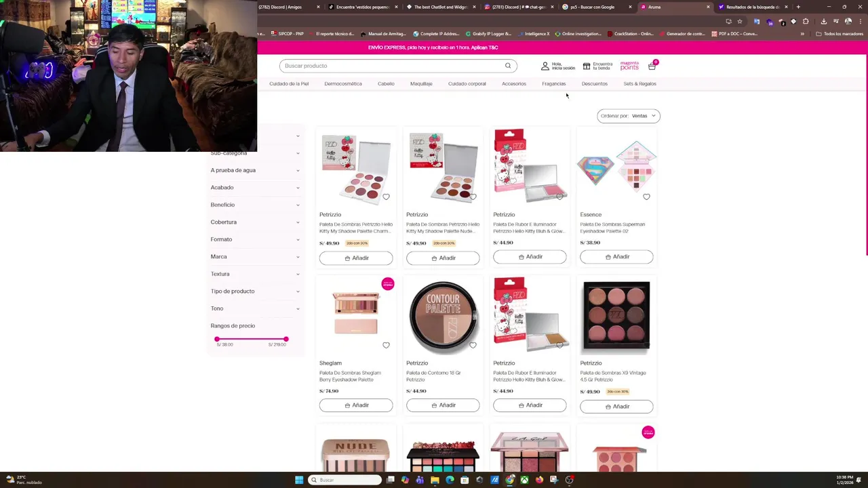Add Paleta de Contorno 18 Gr to cart
Screen dimensions: 868x488
point(443,405)
